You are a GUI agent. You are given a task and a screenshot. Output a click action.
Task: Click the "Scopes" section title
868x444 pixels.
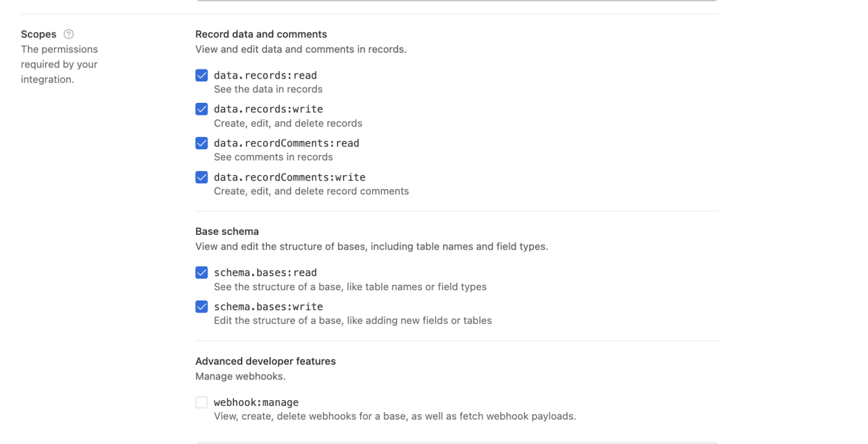tap(39, 34)
